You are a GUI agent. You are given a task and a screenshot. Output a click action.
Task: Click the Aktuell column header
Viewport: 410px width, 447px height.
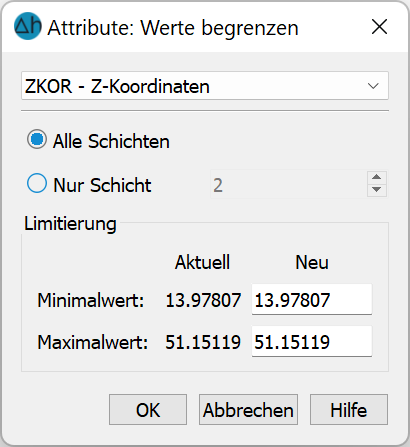[203, 262]
